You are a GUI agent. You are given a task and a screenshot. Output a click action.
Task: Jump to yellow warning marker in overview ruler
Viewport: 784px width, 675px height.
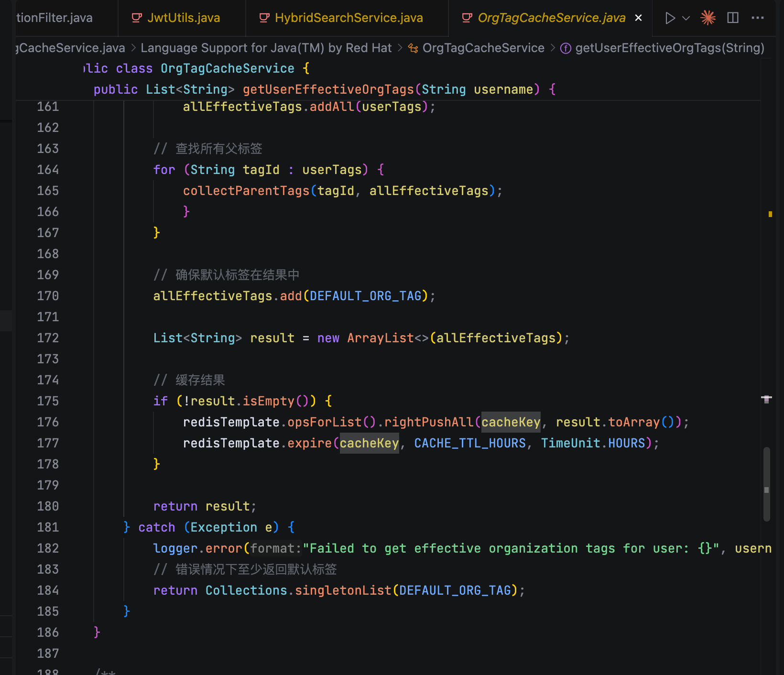point(770,214)
